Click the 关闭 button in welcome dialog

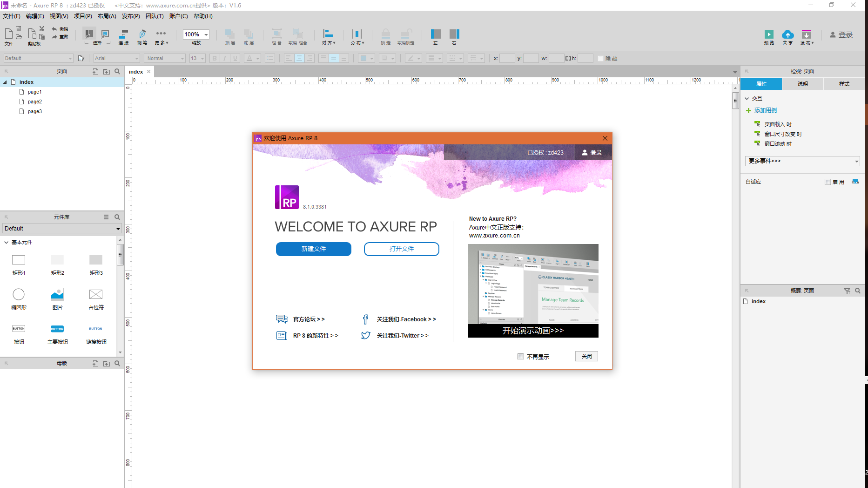point(586,356)
